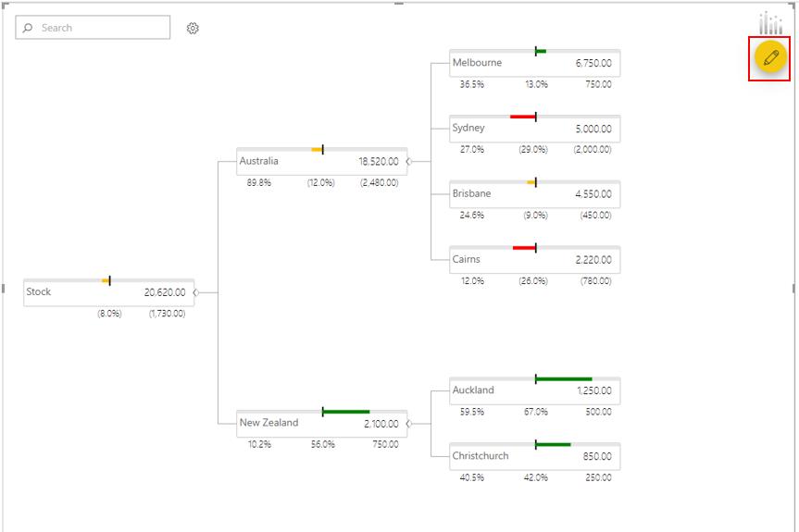Collapse the Australia node expander

coord(408,161)
